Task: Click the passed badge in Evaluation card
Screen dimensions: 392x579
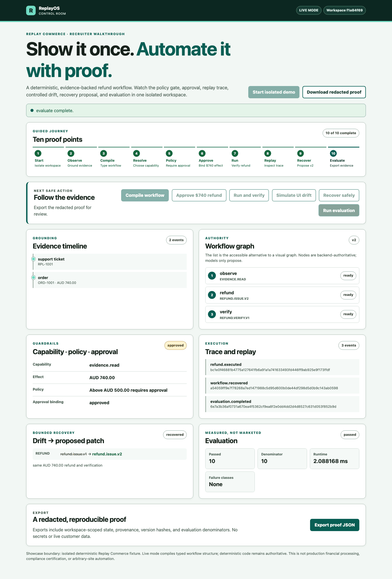Action: pyautogui.click(x=350, y=435)
